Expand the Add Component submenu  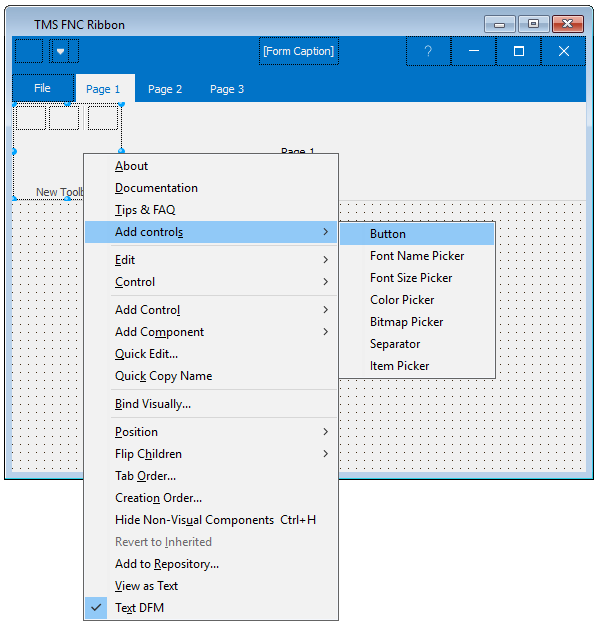click(212, 332)
